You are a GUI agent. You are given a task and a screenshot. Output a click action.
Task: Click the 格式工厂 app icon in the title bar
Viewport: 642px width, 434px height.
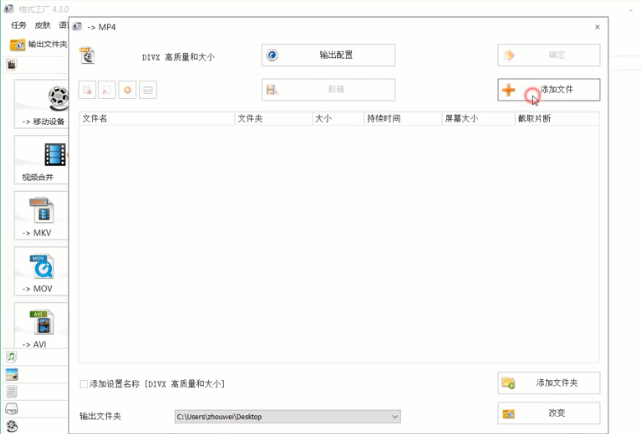[x=9, y=9]
